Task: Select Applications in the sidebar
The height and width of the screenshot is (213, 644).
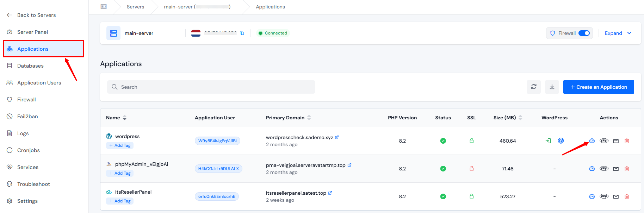Action: [44, 49]
